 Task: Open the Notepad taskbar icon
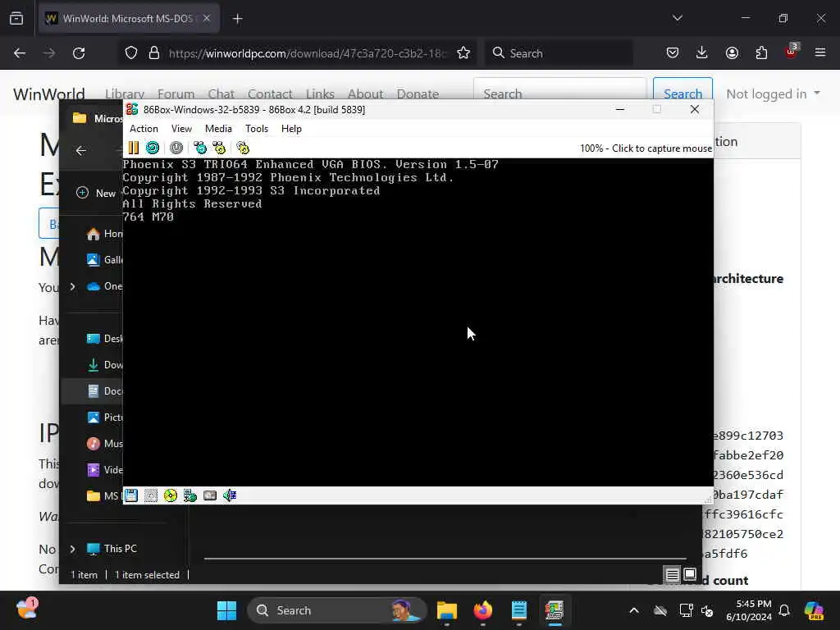[518, 610]
